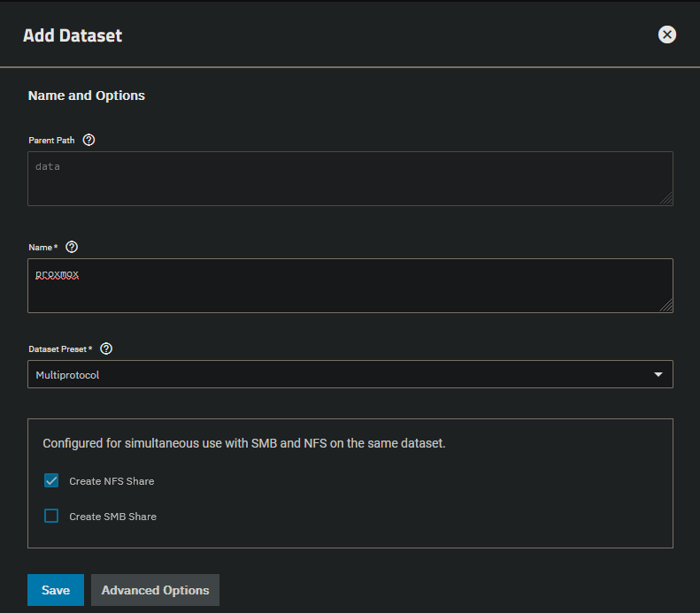Show help for Dataset Preset
700x613 pixels.
(x=106, y=349)
